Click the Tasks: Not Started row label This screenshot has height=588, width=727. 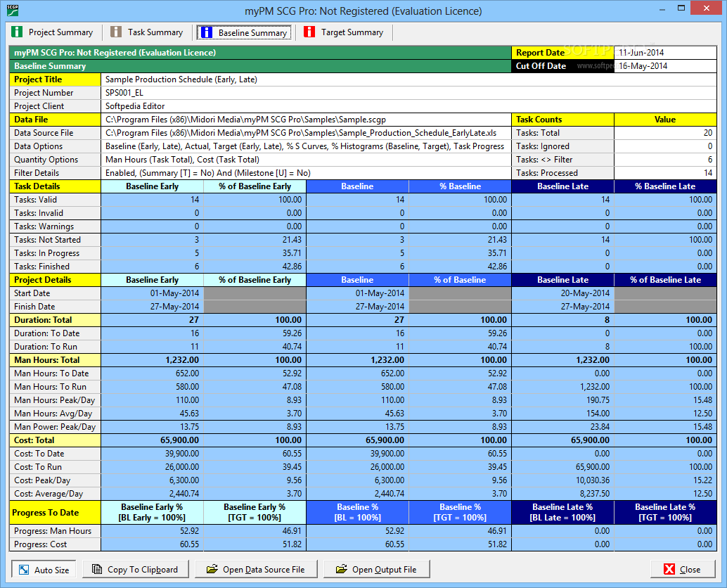click(x=55, y=240)
